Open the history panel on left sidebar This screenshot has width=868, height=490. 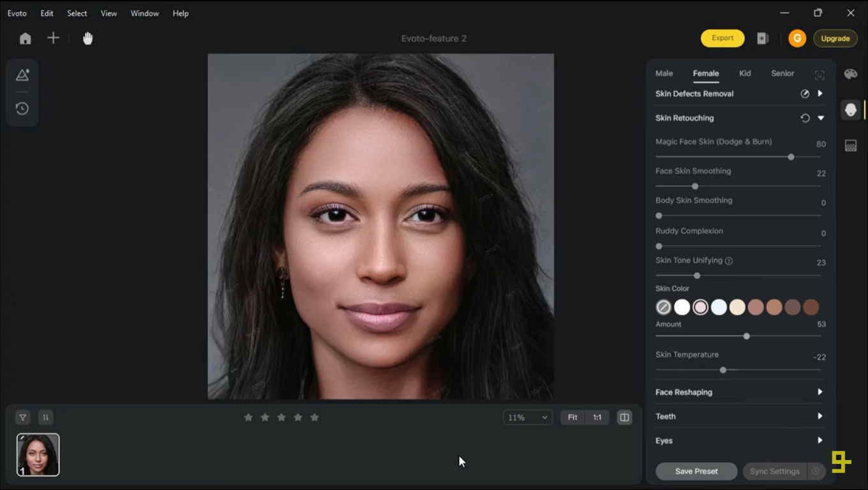(x=22, y=108)
